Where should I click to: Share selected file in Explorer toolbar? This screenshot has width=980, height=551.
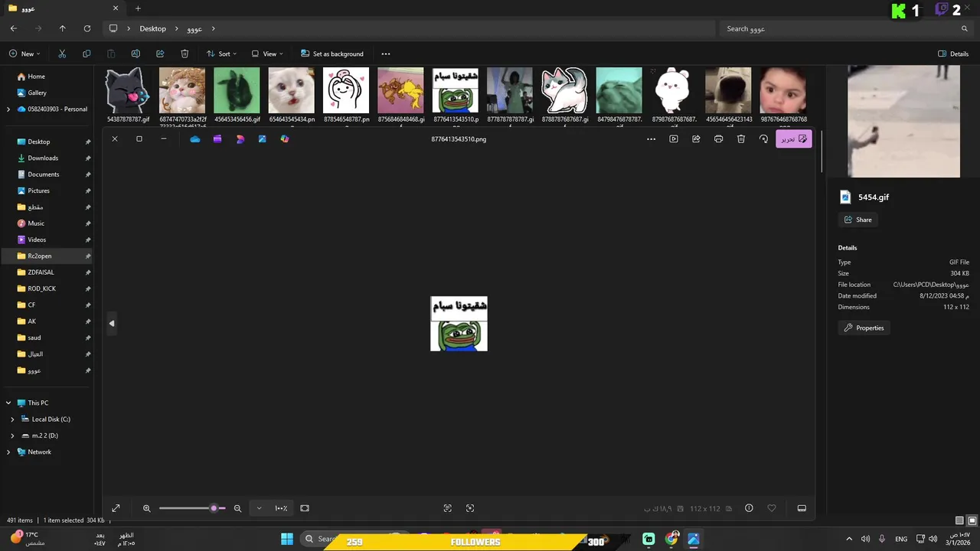(160, 54)
